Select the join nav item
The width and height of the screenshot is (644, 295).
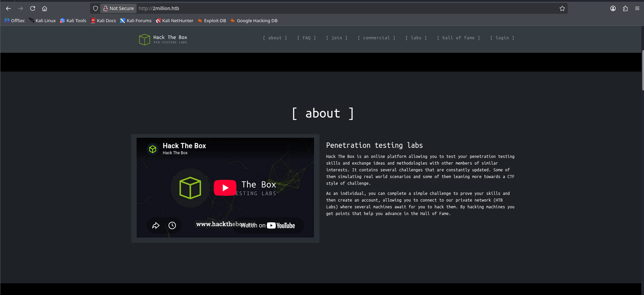[337, 38]
